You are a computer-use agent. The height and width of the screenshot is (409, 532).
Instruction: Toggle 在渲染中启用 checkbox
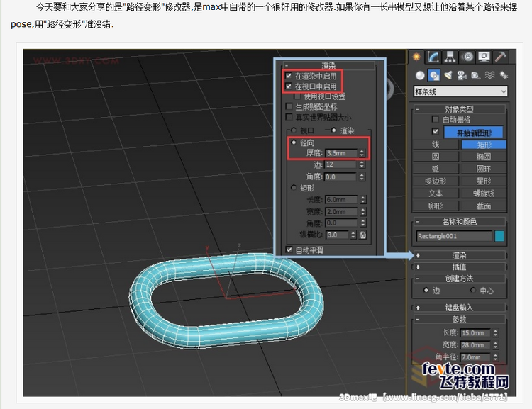(289, 76)
